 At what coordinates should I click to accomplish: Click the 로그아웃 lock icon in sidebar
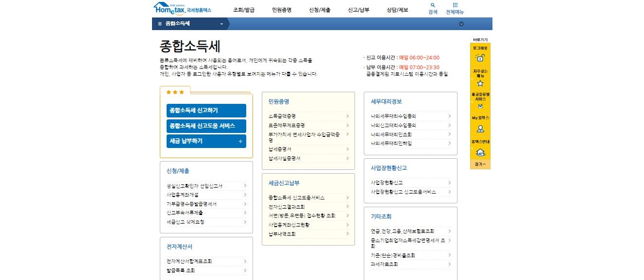tap(480, 58)
